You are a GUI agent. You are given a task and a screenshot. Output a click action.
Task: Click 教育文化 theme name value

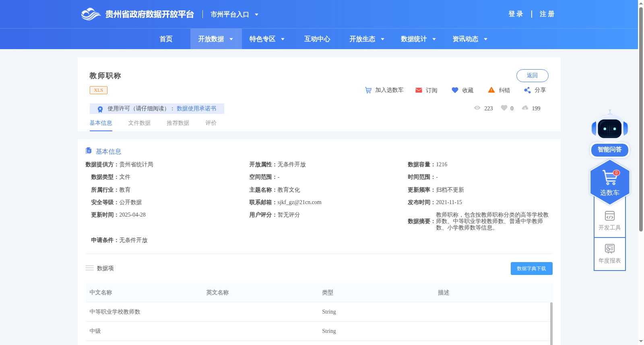[289, 190]
